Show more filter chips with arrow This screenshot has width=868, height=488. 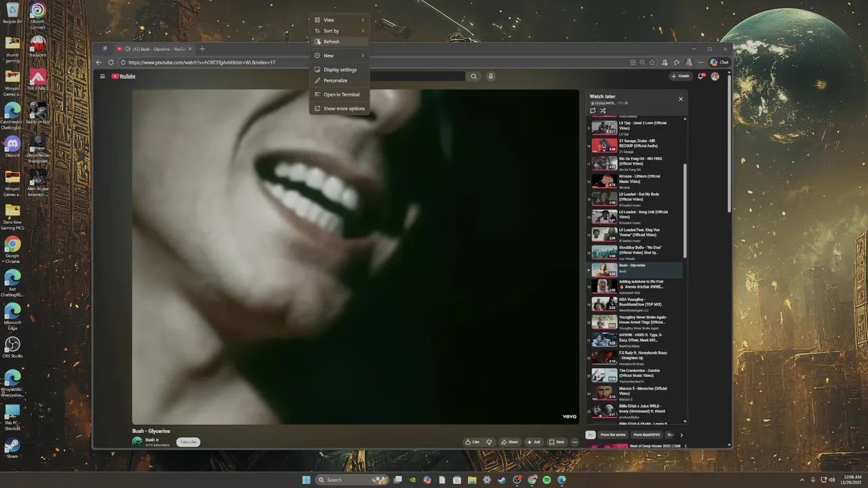click(682, 435)
